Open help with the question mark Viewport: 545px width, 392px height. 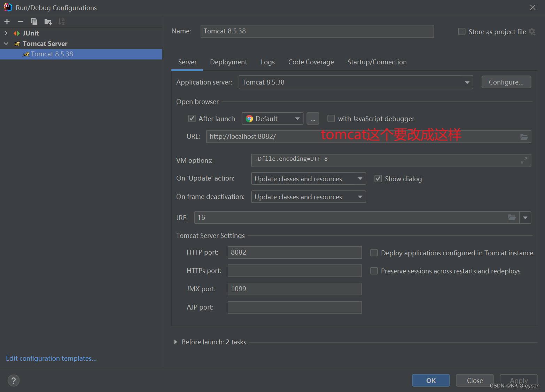(14, 381)
